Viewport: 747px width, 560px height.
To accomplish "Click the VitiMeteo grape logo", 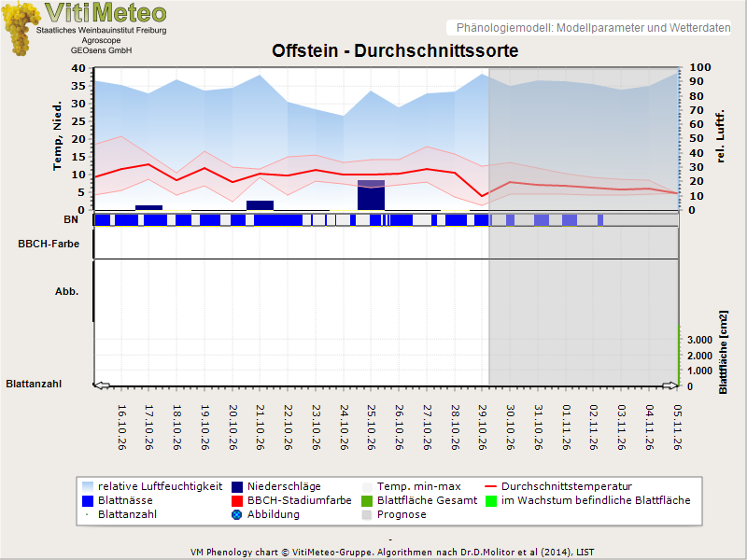I will point(21,29).
